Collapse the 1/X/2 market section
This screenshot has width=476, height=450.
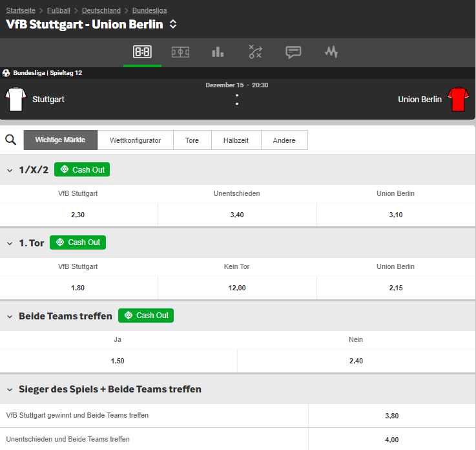pos(10,171)
